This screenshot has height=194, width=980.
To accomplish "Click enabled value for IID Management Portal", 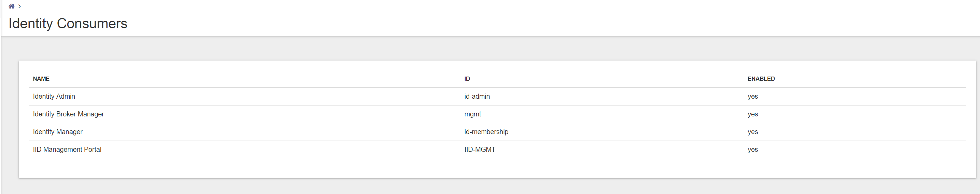I will (753, 149).
